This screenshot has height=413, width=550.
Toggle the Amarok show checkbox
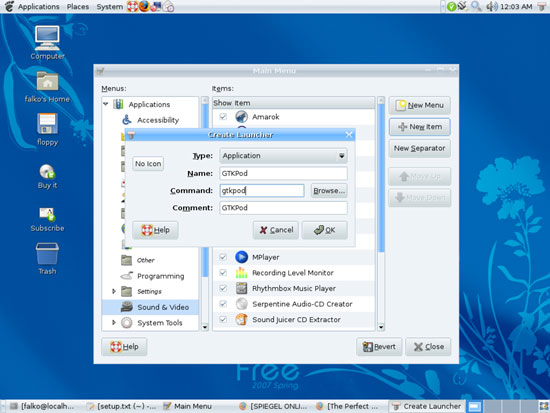click(x=223, y=116)
